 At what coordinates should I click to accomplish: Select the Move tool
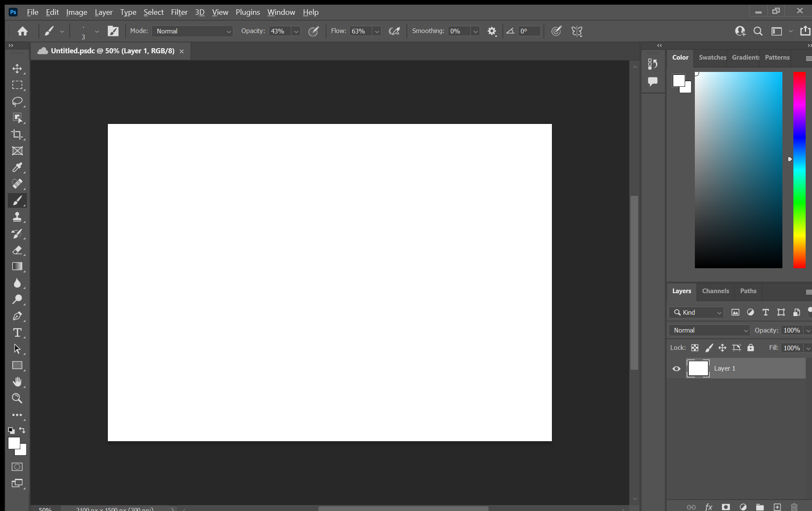[x=17, y=69]
